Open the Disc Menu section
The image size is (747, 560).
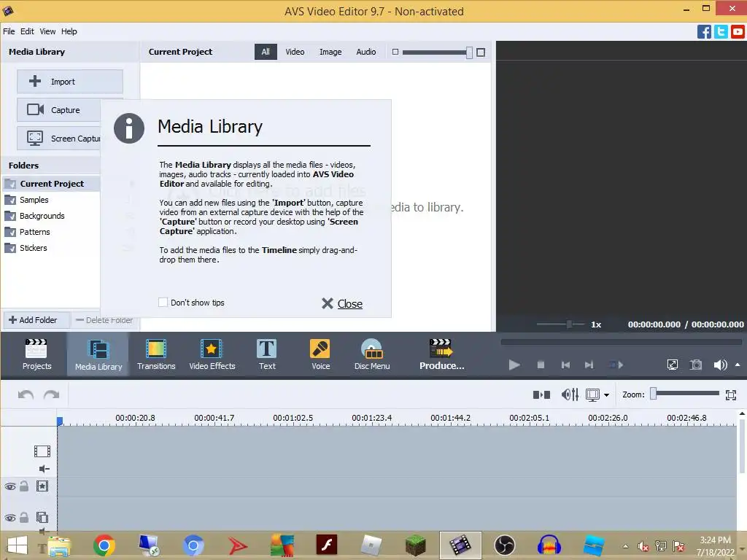371,354
